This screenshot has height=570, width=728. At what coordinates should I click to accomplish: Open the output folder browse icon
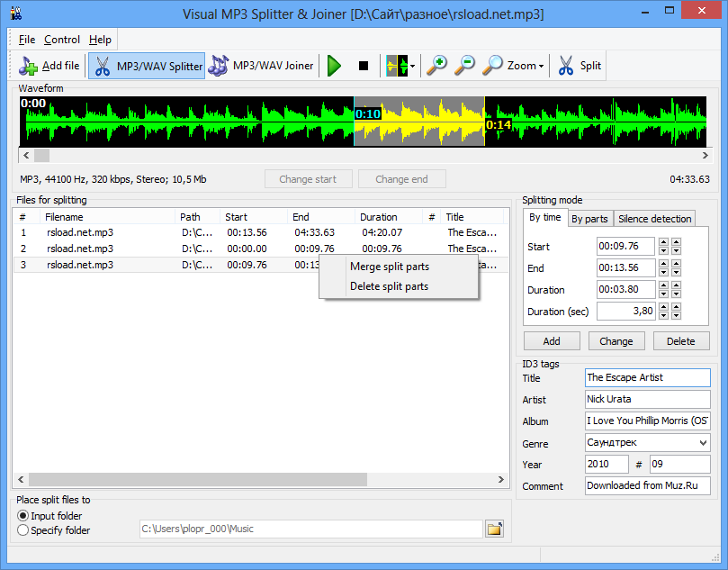494,529
